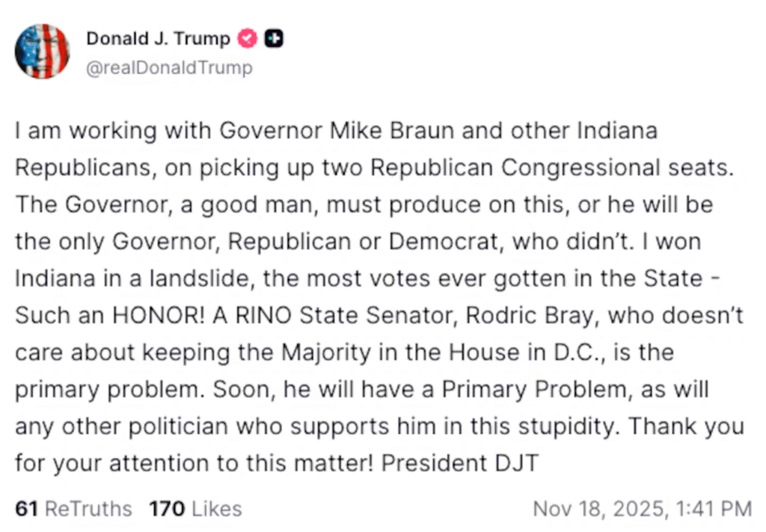View the 170 Likes list
This screenshot has width=766, height=532.
tap(195, 510)
